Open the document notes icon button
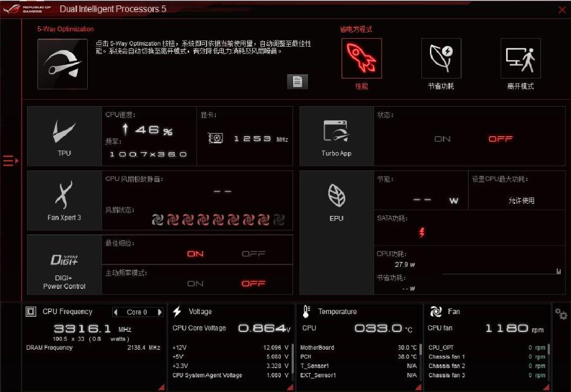The height and width of the screenshot is (392, 571). point(297,82)
